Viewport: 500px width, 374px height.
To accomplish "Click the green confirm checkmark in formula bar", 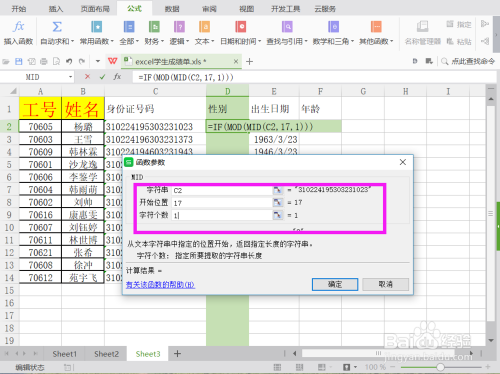I will [x=102, y=77].
